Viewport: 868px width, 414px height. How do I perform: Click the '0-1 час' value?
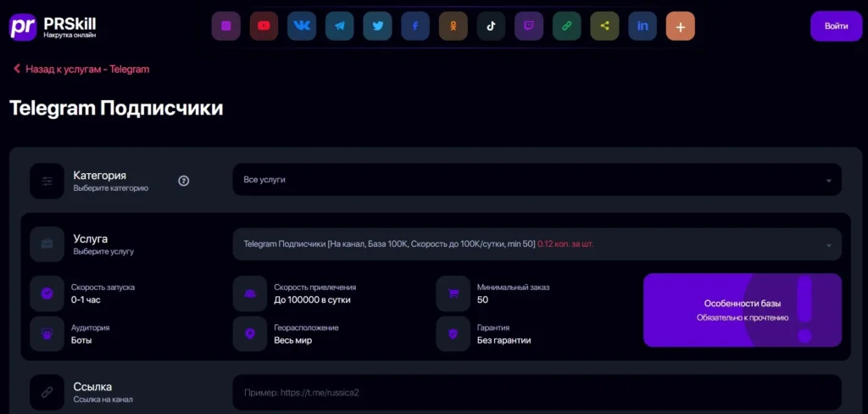tap(86, 299)
